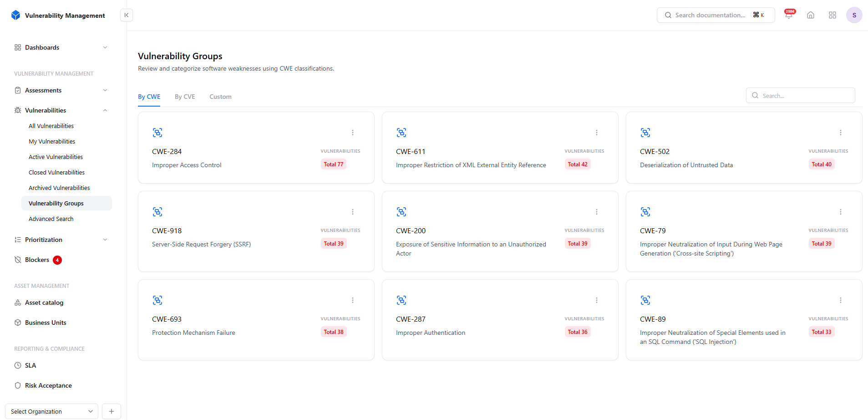Switch to the Custom tab
The width and height of the screenshot is (868, 420).
[x=220, y=97]
